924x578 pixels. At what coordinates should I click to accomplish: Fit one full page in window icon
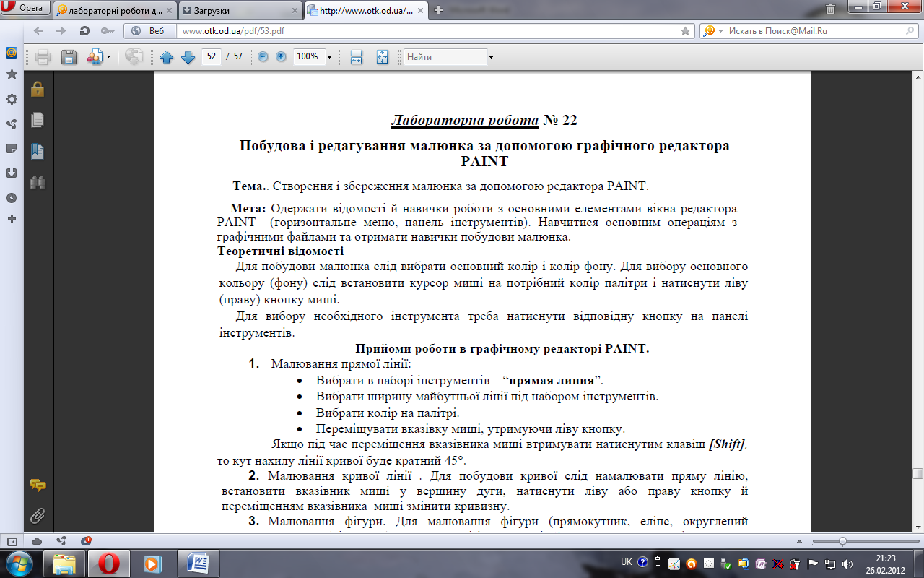click(x=382, y=57)
